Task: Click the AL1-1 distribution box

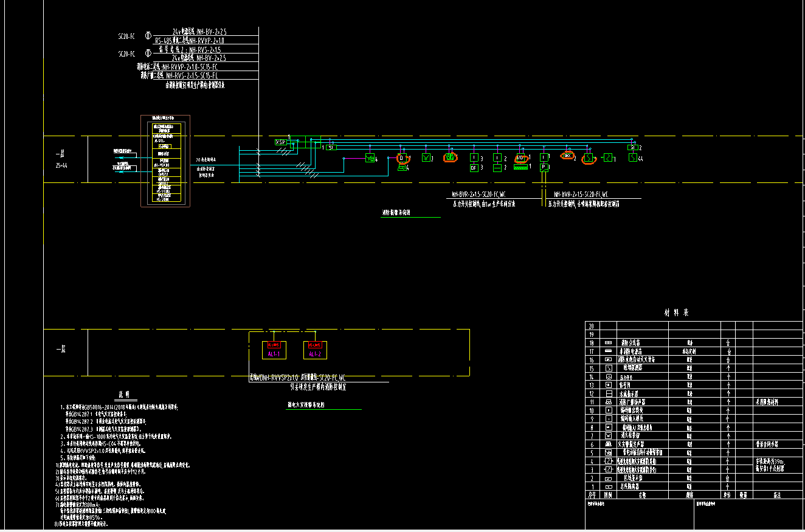Action: [273, 350]
